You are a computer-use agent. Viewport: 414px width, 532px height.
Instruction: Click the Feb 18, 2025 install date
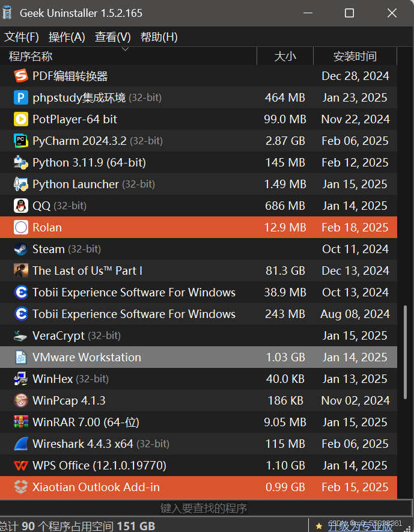point(355,227)
